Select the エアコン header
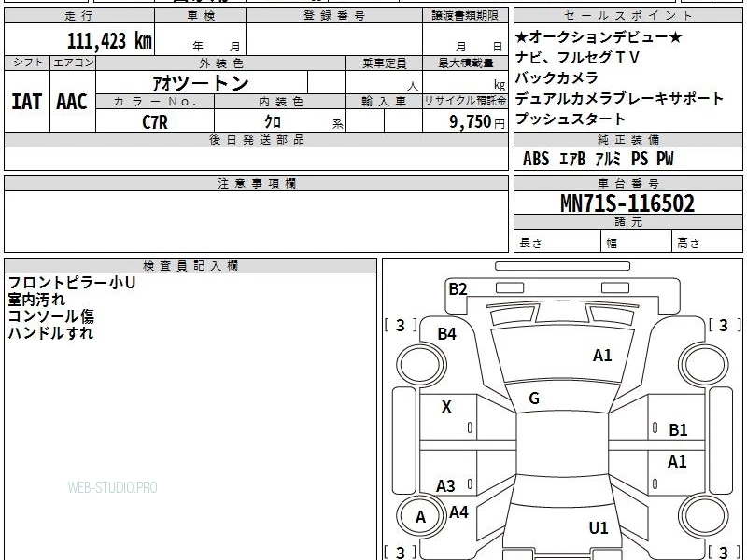This screenshot has width=747, height=560. coord(73,63)
